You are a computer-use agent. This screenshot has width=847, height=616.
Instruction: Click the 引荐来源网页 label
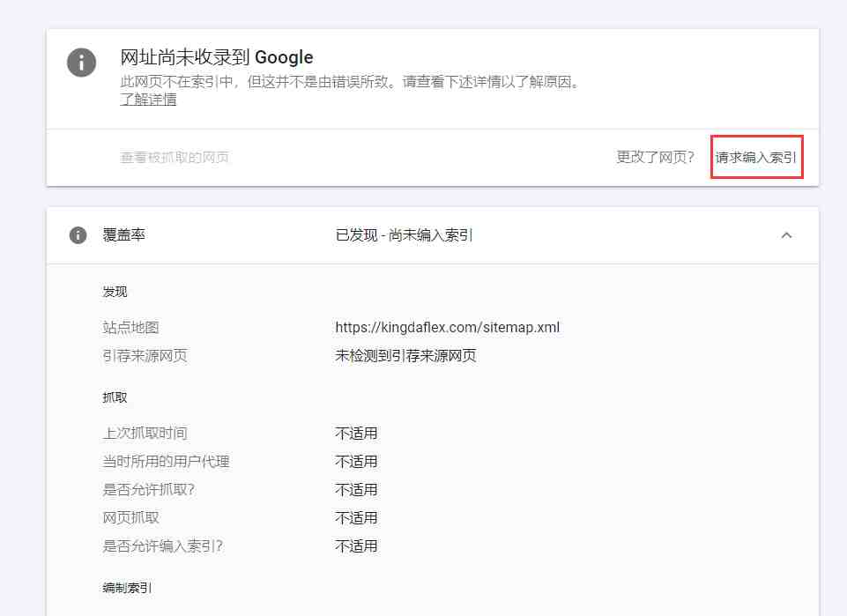145,356
